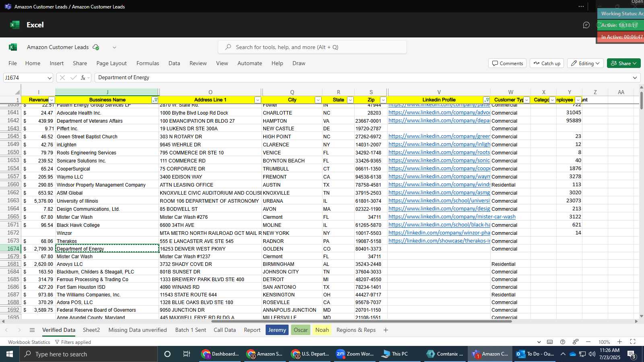Click the cancel X icon in formula bar
Screen dimensions: 644x362
[x=62, y=78]
